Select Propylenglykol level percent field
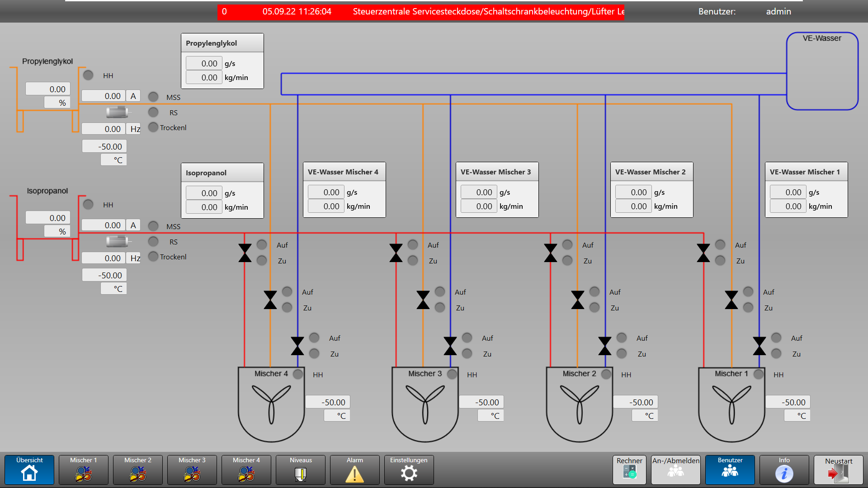868x488 pixels. click(48, 89)
